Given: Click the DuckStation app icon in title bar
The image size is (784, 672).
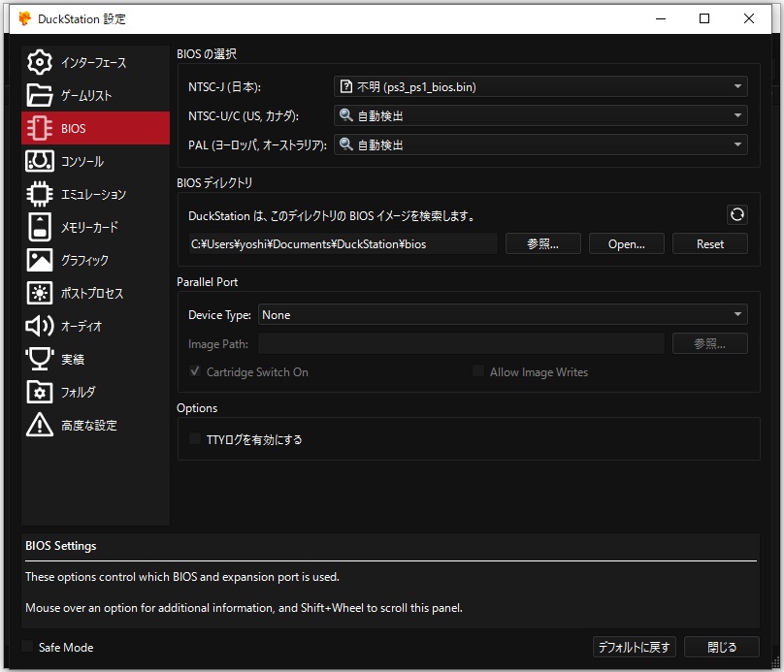Looking at the screenshot, I should point(24,18).
